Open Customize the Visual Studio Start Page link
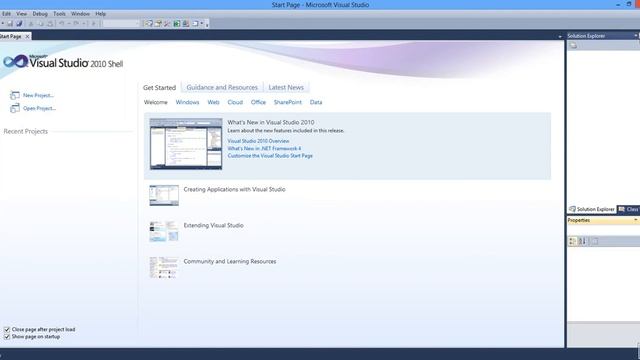Viewport: 640px width, 360px height. pos(270,156)
